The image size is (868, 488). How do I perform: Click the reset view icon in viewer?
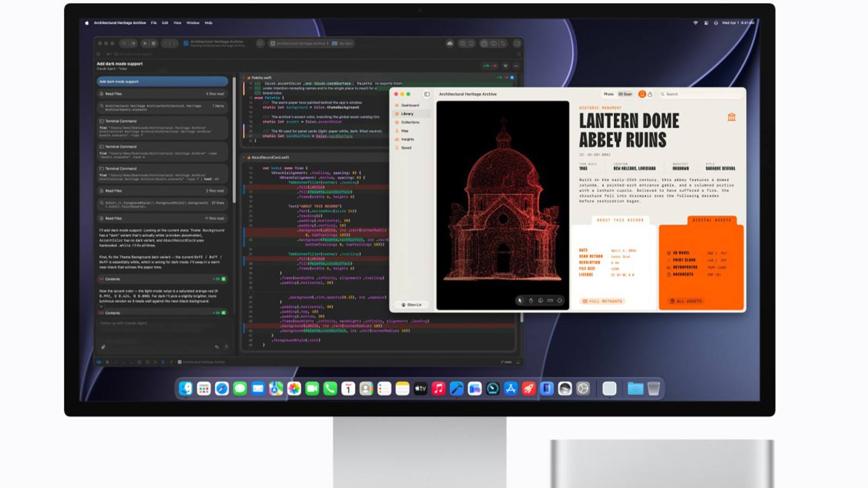tap(560, 300)
